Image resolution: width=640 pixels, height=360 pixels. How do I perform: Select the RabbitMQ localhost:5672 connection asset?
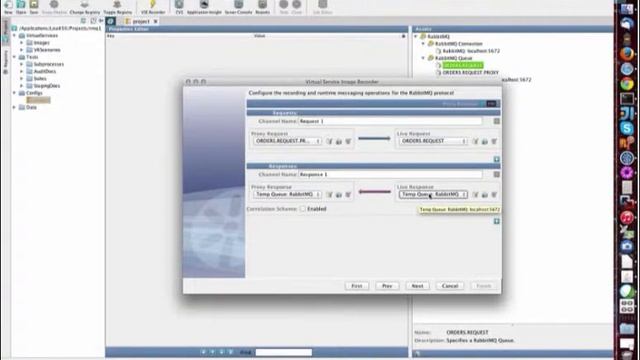pos(471,51)
